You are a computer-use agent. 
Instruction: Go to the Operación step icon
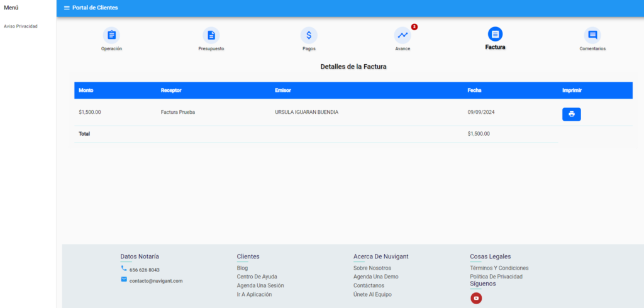[x=112, y=35]
